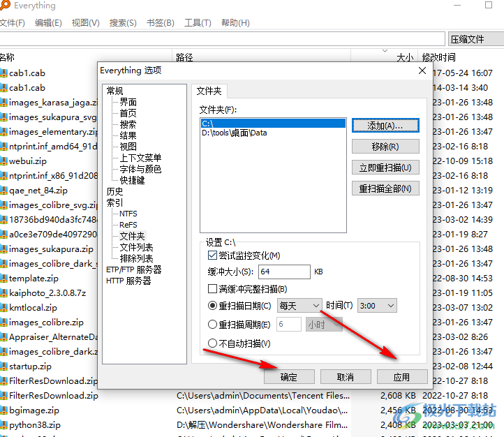This screenshot has width=504, height=437.
Task: Select 常规 in options tree
Action: click(114, 91)
